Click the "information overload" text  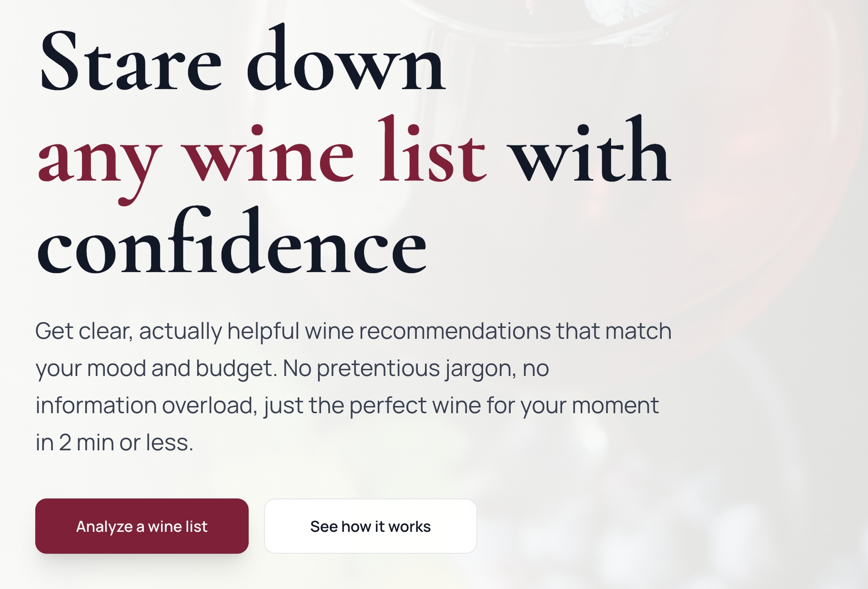pos(146,406)
